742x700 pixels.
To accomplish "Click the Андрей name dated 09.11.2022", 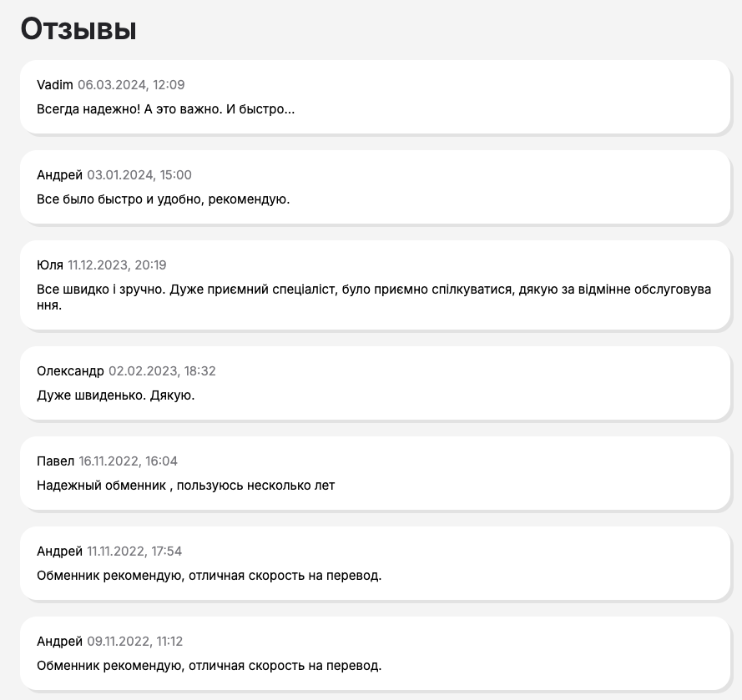I will 59,642.
